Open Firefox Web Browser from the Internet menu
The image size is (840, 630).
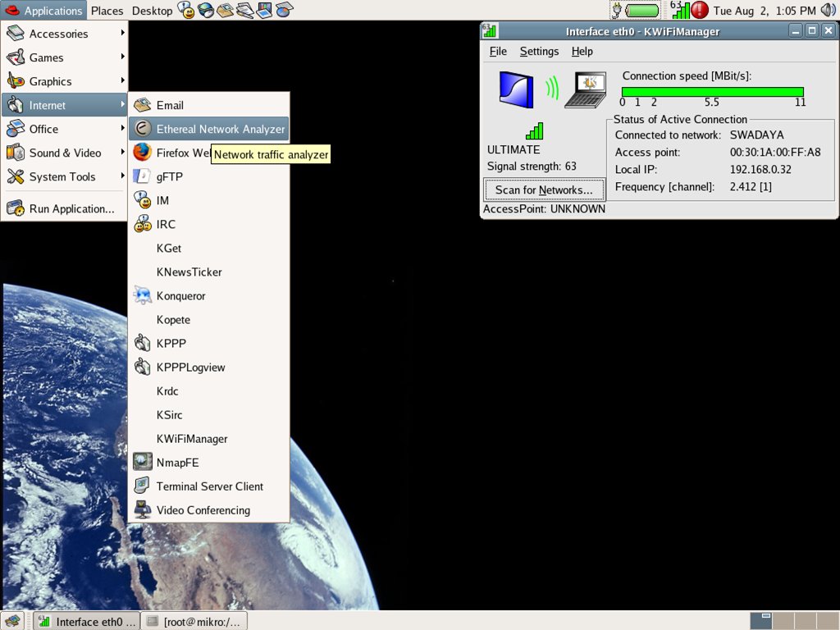pyautogui.click(x=172, y=153)
